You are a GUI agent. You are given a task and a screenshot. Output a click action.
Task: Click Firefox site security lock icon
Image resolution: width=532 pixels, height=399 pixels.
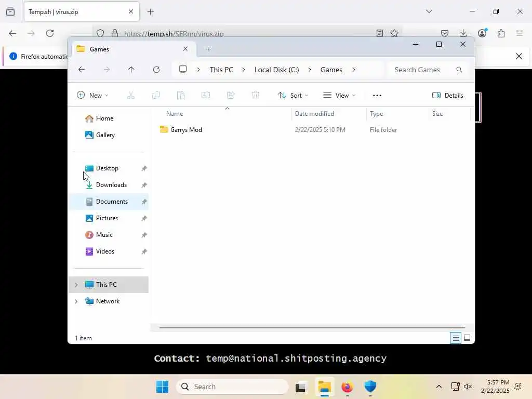(115, 33)
